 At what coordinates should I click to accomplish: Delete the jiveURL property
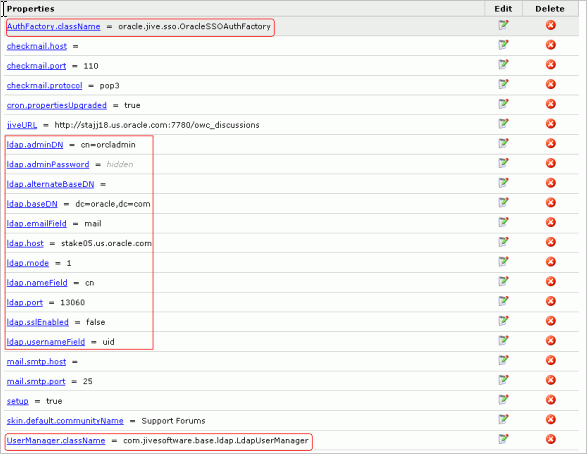tap(550, 124)
